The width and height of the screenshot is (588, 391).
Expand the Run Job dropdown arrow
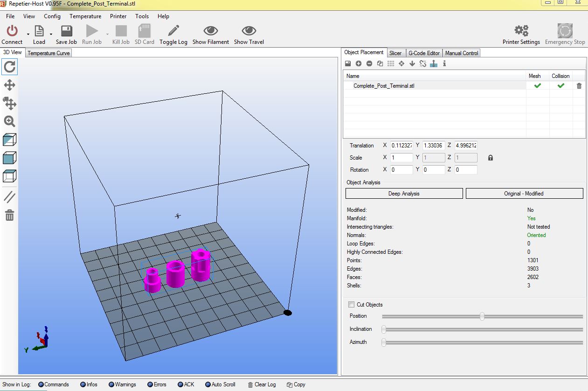107,35
